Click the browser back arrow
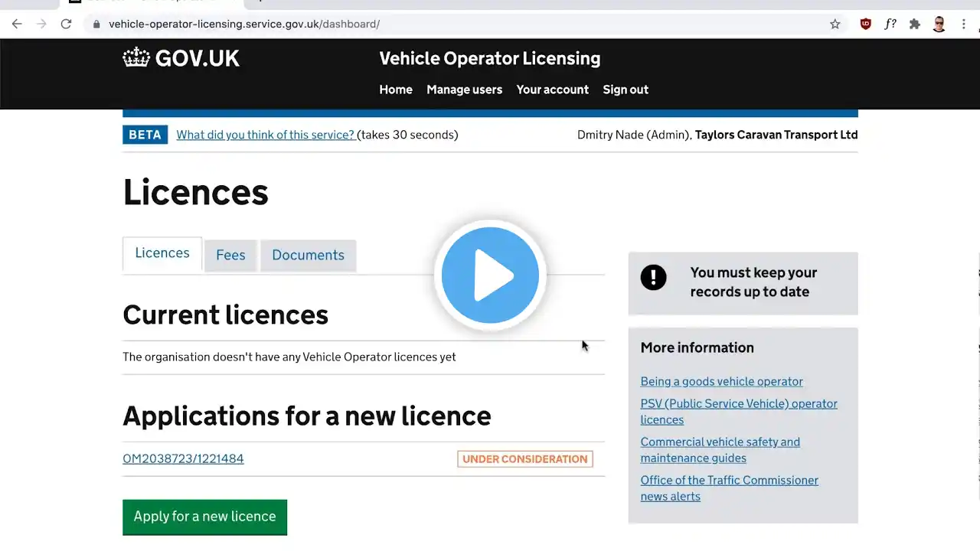 (17, 24)
